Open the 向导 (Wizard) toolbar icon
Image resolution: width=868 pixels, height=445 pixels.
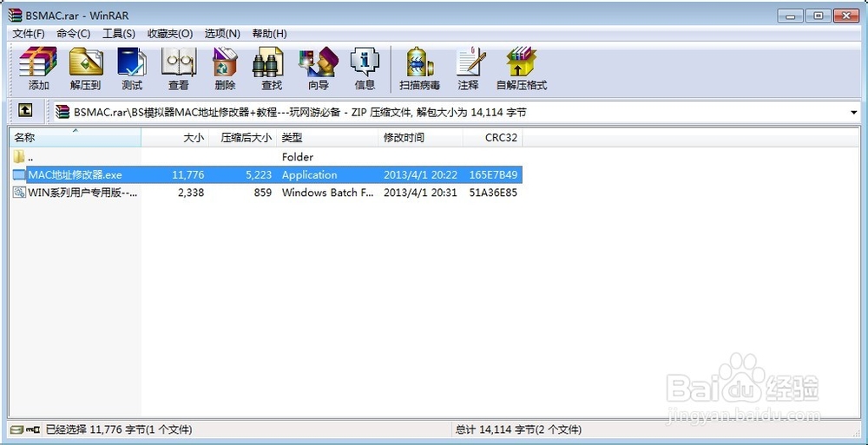click(x=319, y=62)
